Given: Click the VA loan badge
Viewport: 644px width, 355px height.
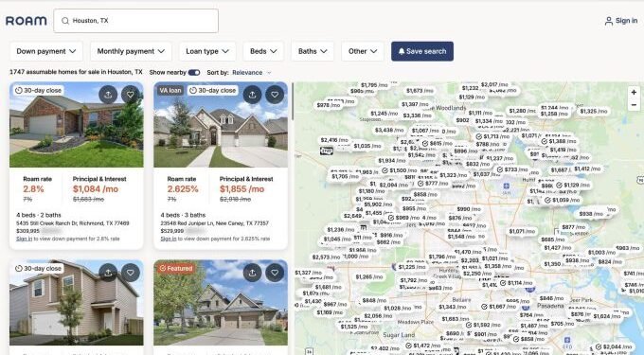Looking at the screenshot, I should [170, 90].
